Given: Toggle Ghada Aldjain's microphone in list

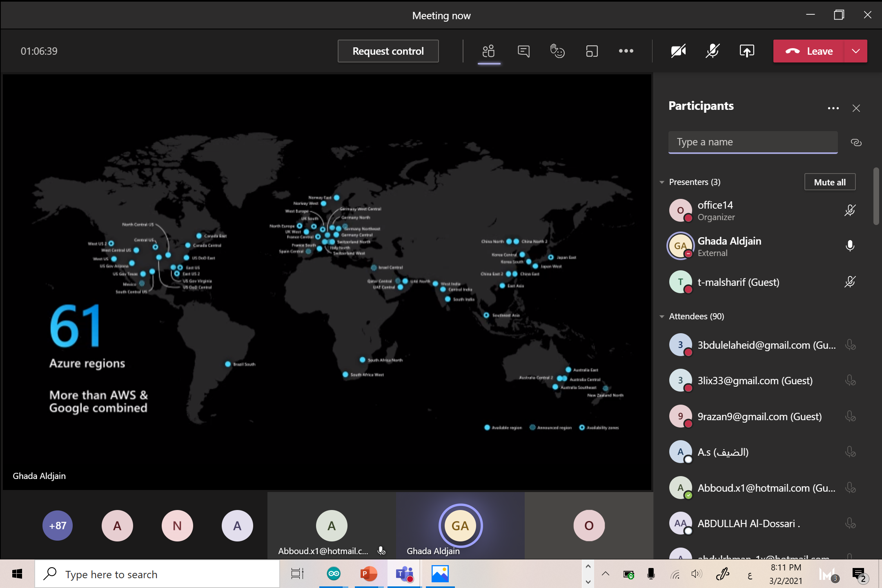Looking at the screenshot, I should (850, 246).
